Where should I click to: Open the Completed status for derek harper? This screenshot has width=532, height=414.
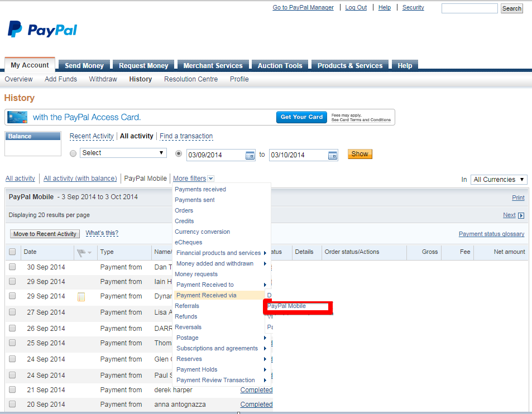[x=256, y=390]
